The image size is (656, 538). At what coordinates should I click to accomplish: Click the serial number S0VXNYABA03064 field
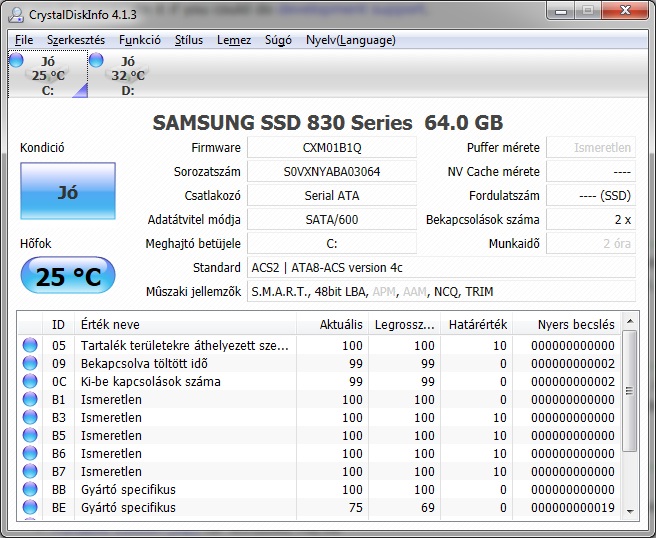pyautogui.click(x=332, y=172)
